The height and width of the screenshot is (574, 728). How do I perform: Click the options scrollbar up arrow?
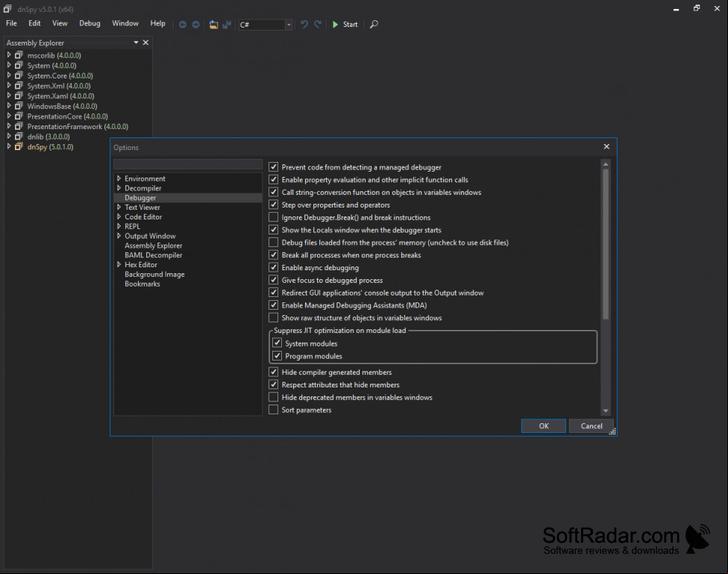pyautogui.click(x=606, y=164)
